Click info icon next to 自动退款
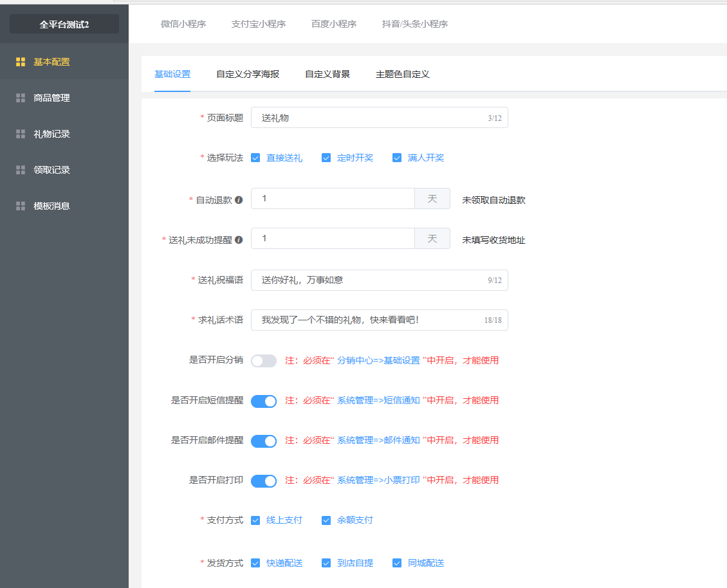This screenshot has height=588, width=727. tap(239, 200)
